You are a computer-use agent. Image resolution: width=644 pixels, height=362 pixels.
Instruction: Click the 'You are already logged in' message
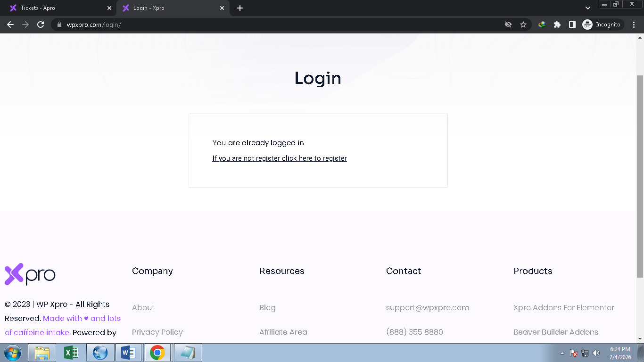click(x=258, y=143)
